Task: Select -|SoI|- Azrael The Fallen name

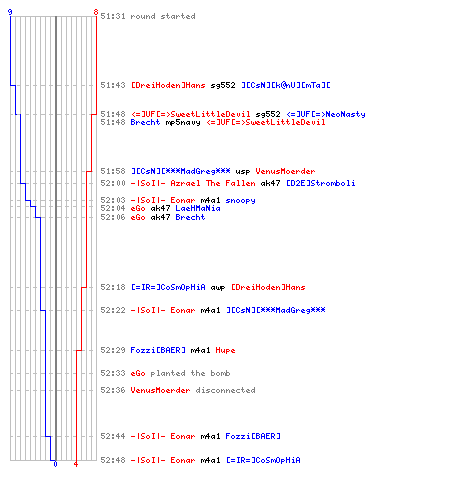Action: pos(193,183)
